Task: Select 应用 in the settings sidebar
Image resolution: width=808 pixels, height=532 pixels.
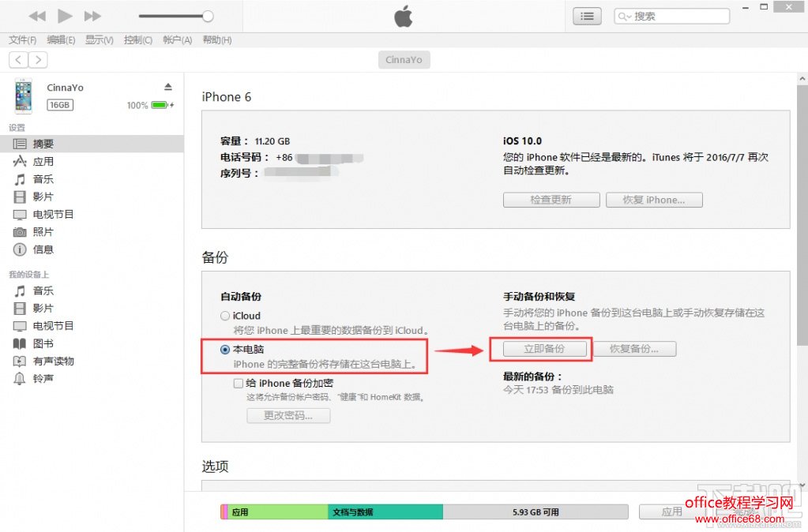Action: (92, 161)
